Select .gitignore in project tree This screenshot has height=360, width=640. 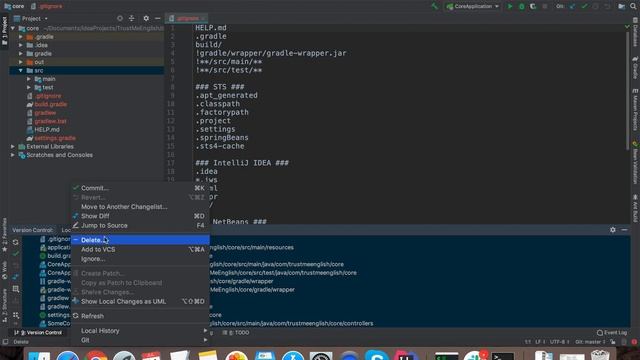(x=48, y=96)
